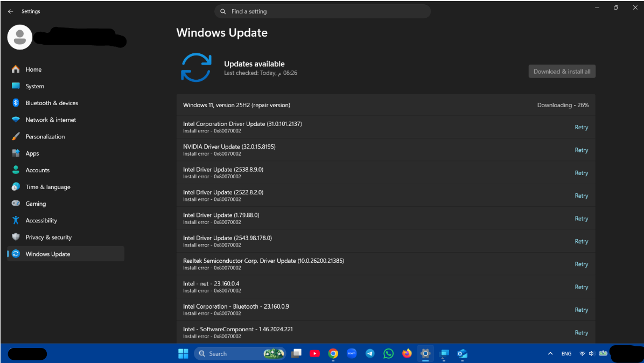Click the Downloading - 26% status text

coord(563,105)
